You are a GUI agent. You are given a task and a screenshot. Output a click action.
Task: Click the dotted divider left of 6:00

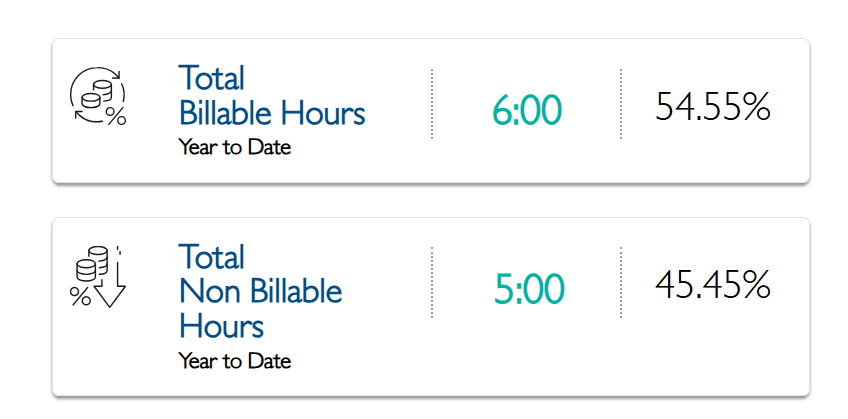(432, 104)
